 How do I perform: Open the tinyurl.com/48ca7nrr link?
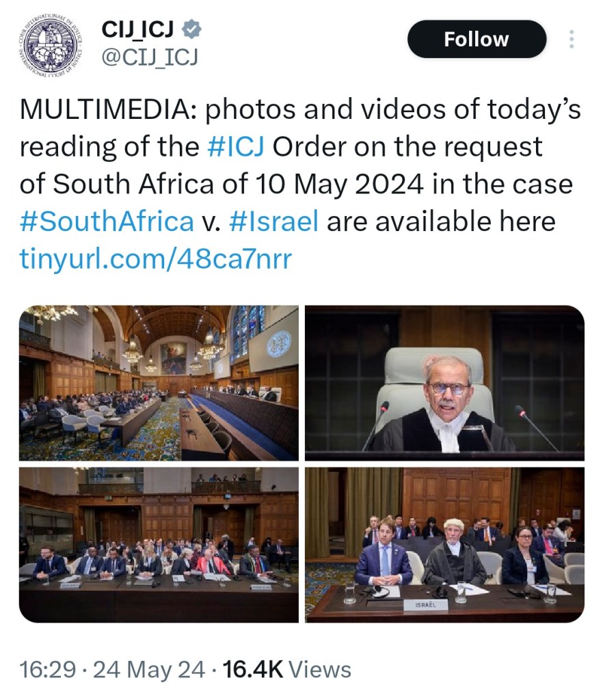pos(155,258)
